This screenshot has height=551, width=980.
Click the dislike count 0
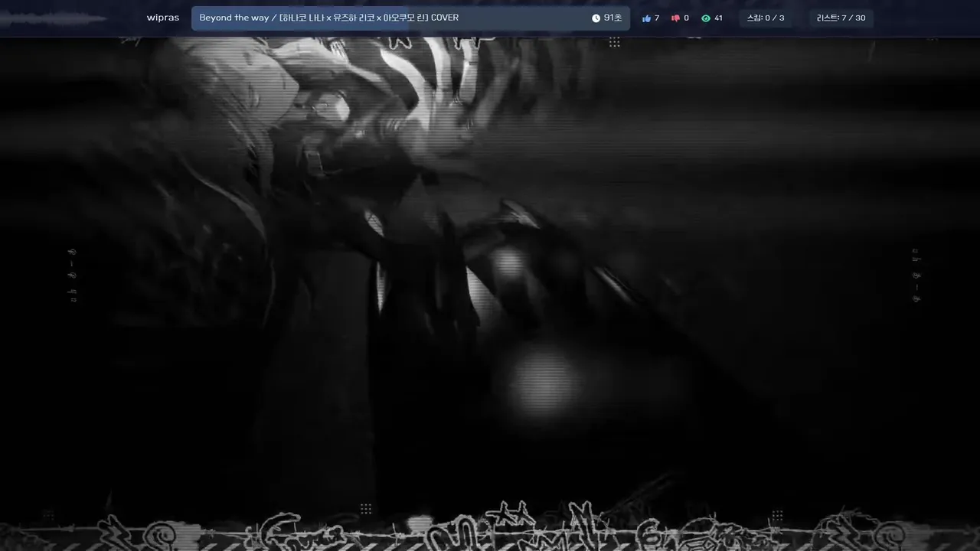point(686,18)
